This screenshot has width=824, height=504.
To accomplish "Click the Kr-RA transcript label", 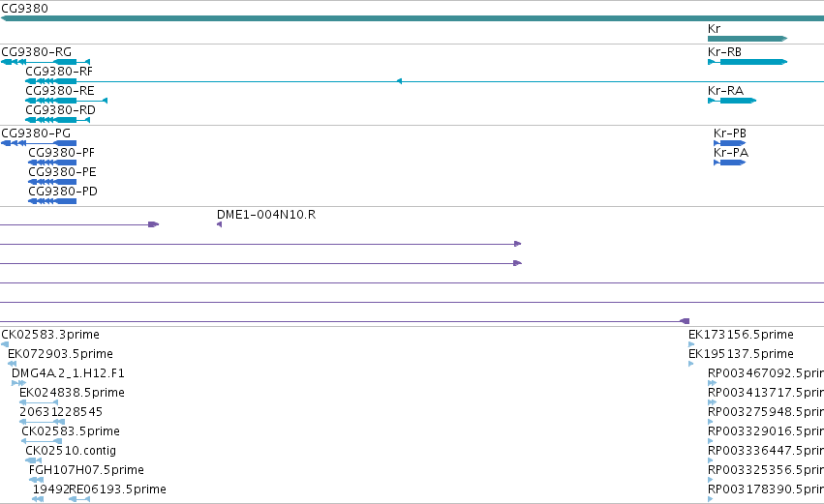I will 726,90.
